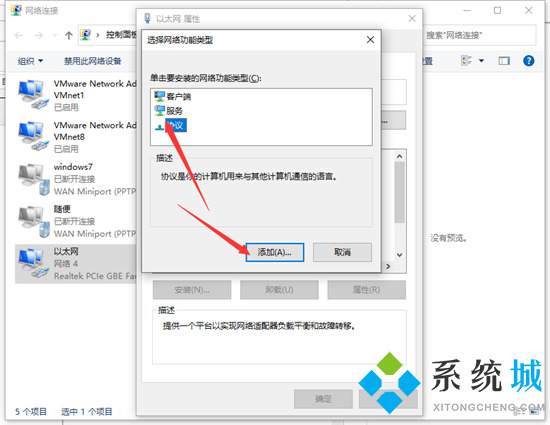Open the blue help question mark

point(528,61)
